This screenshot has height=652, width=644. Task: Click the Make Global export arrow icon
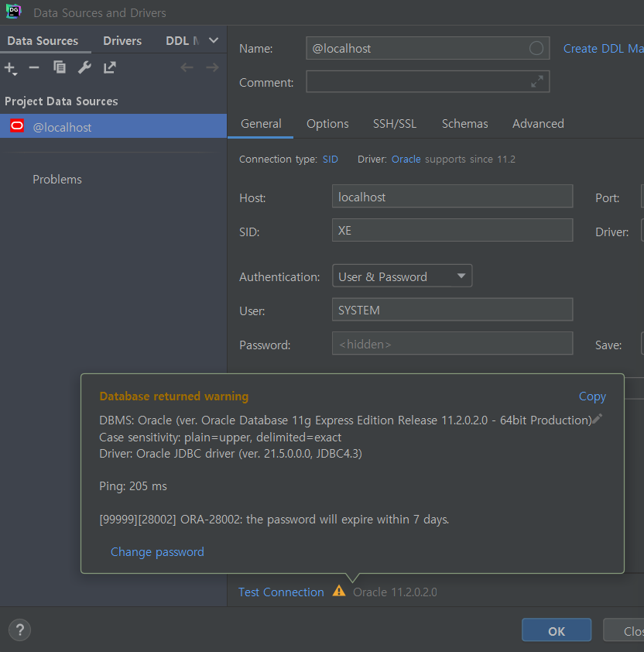pos(110,67)
